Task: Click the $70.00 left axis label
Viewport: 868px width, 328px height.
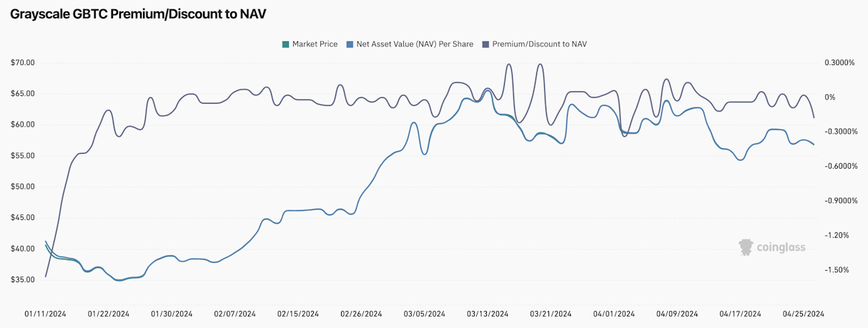Action: [23, 63]
